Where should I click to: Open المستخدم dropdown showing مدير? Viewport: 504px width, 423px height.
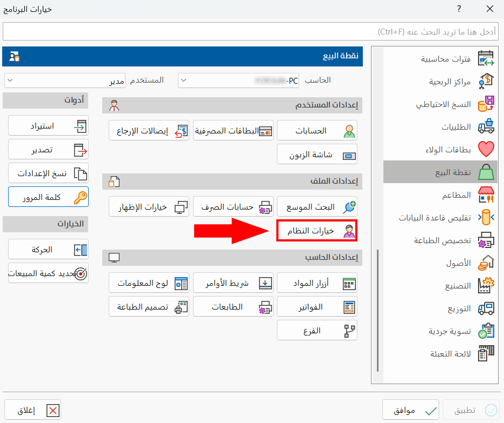(x=65, y=80)
